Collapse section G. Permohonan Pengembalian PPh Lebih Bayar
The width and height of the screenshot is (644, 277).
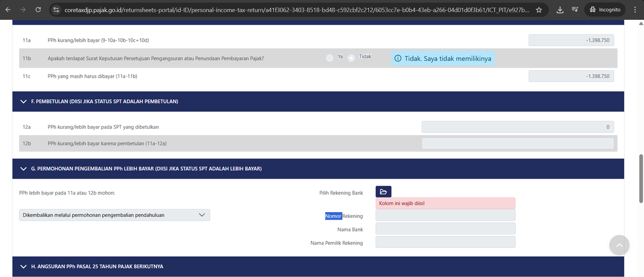click(x=23, y=169)
